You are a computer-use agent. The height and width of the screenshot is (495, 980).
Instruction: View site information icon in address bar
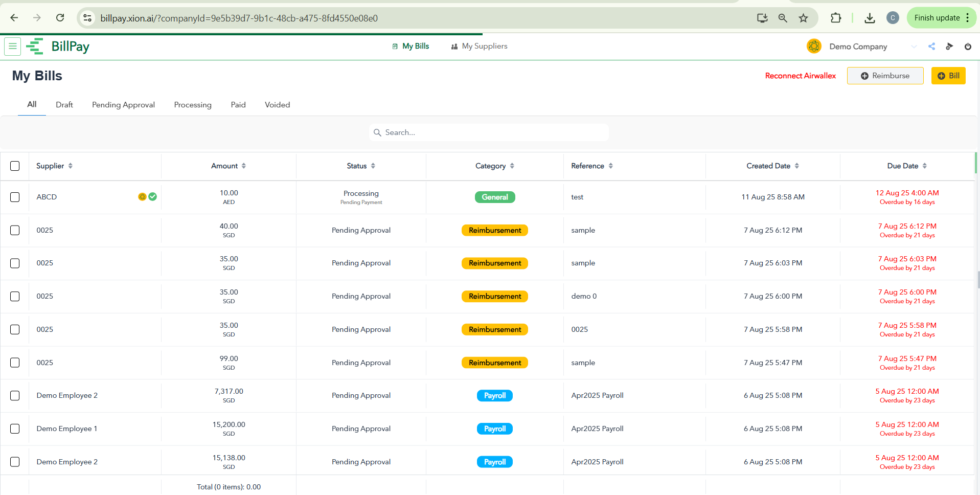(87, 18)
